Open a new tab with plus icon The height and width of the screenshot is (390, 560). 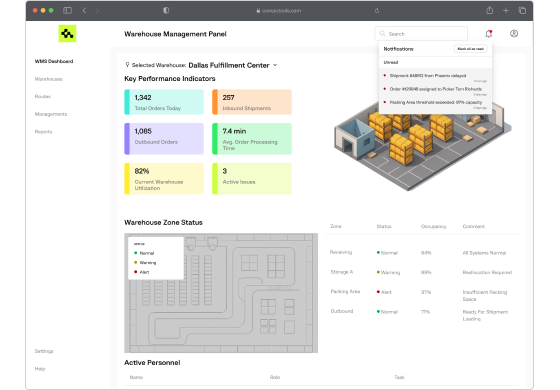(x=506, y=10)
